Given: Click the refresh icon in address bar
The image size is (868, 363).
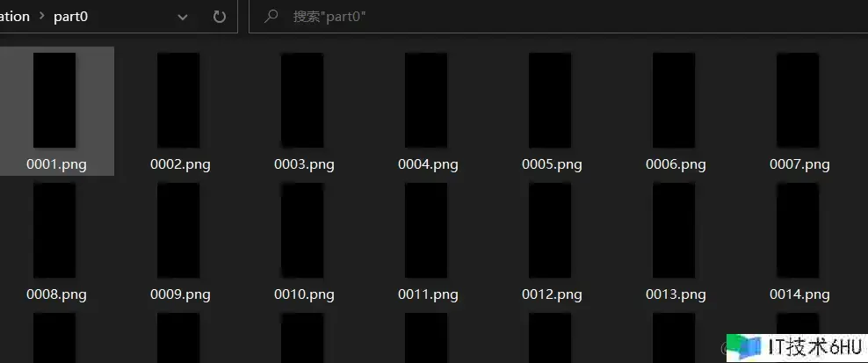Looking at the screenshot, I should tap(220, 17).
